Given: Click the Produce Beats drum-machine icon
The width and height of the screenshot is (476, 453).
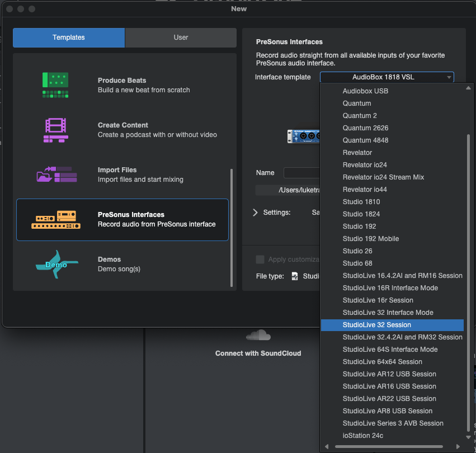Looking at the screenshot, I should pos(55,85).
